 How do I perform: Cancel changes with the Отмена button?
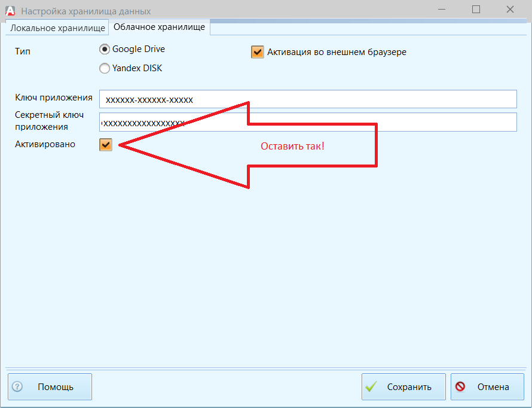[488, 386]
